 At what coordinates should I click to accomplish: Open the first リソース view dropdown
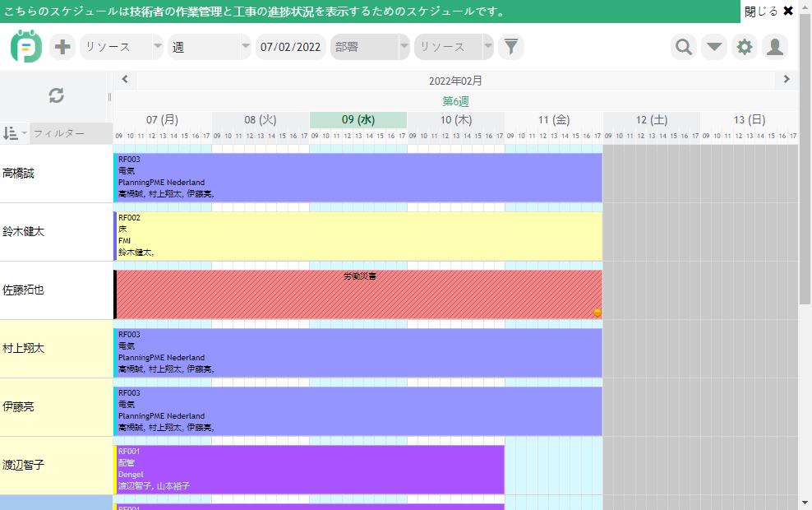coord(122,47)
